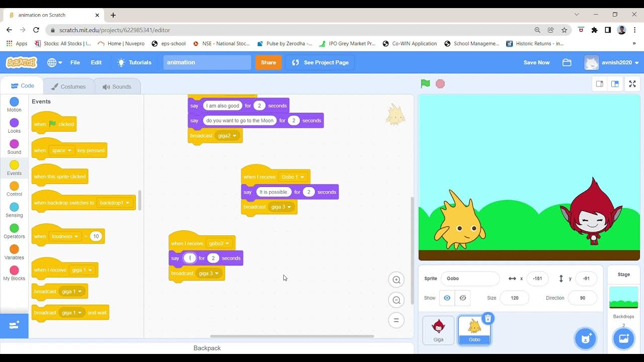Screen dimensions: 644x362
Task: Select the Operators block category
Action: [14, 231]
